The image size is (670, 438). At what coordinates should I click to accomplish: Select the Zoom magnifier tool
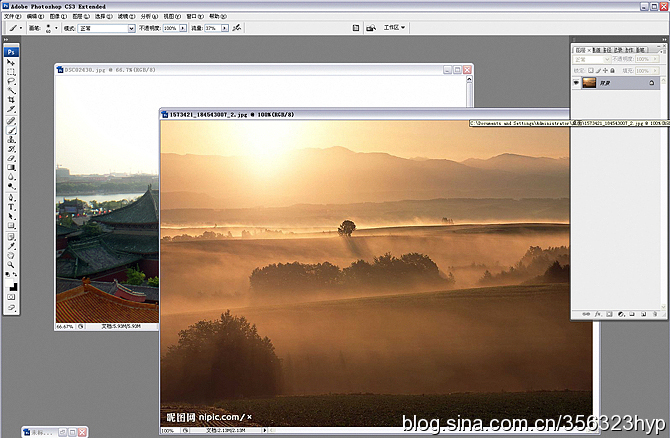[12, 263]
